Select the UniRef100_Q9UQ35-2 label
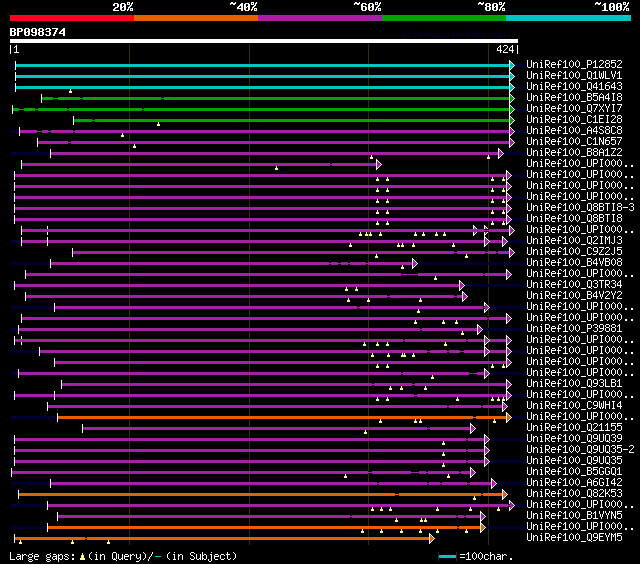640x564 pixels. click(580, 450)
